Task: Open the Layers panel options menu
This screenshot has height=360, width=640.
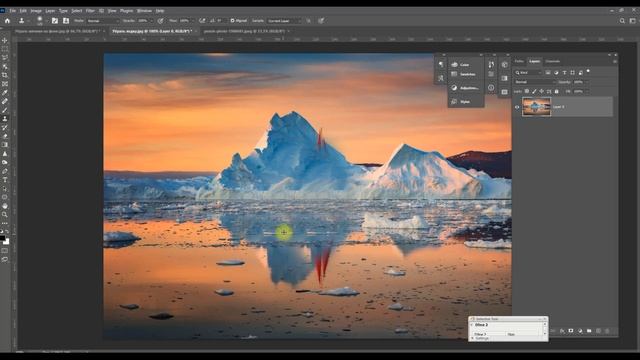Action: 615,62
